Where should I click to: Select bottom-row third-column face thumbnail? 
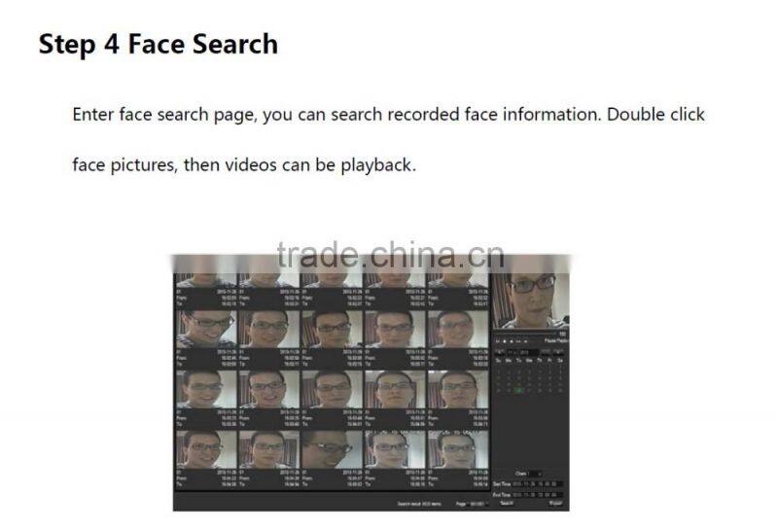pos(332,448)
